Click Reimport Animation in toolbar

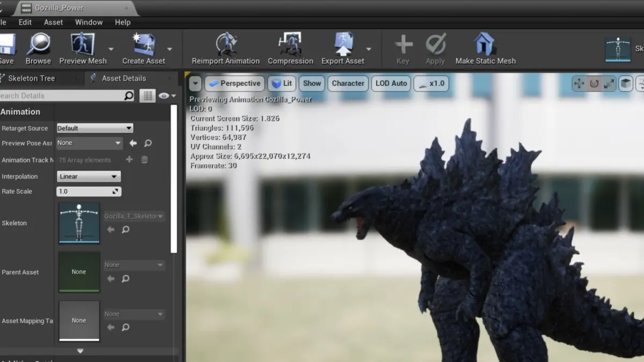225,49
